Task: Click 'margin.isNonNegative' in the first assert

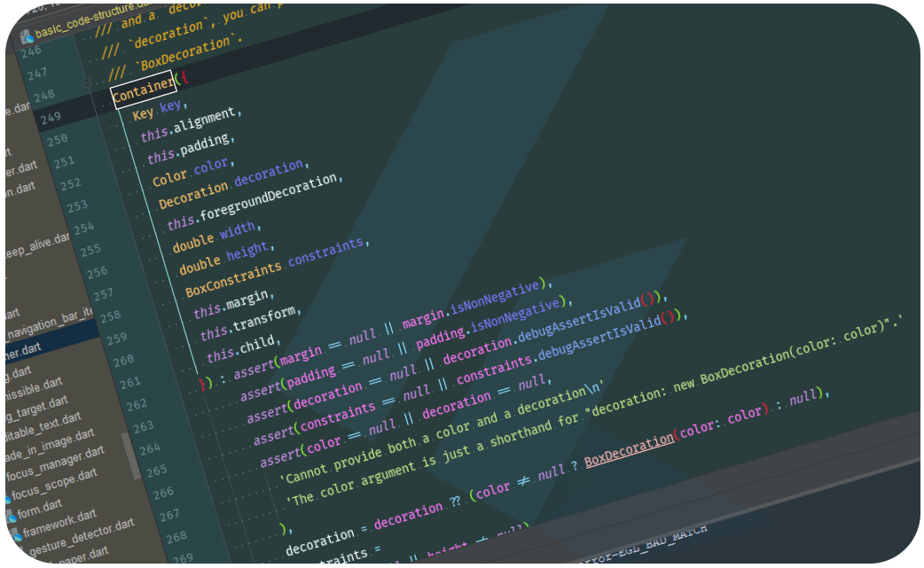Action: (x=472, y=304)
